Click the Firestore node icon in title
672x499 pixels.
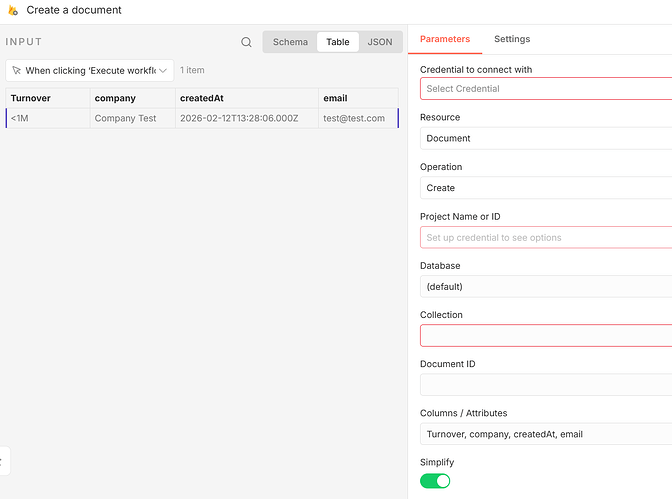tap(12, 10)
